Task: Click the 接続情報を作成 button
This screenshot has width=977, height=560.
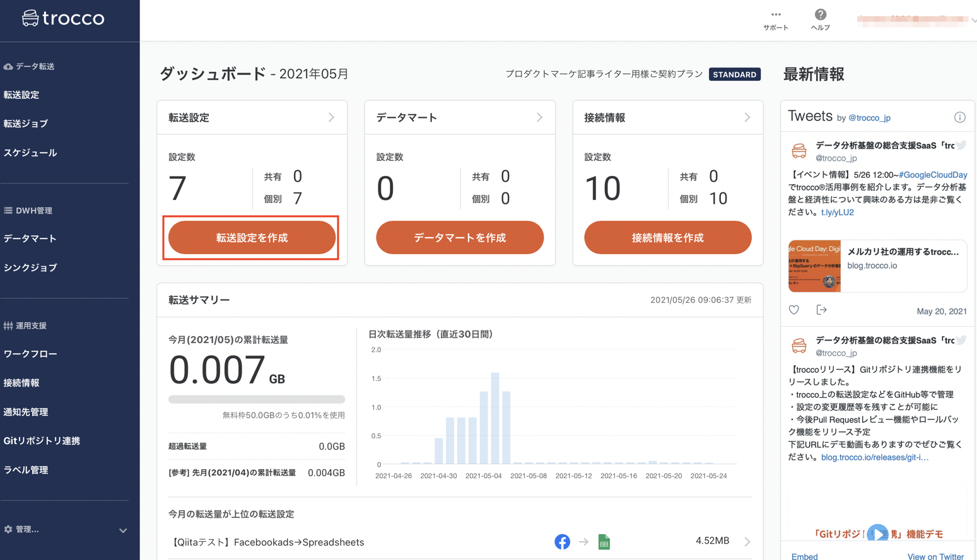Action: [x=668, y=237]
